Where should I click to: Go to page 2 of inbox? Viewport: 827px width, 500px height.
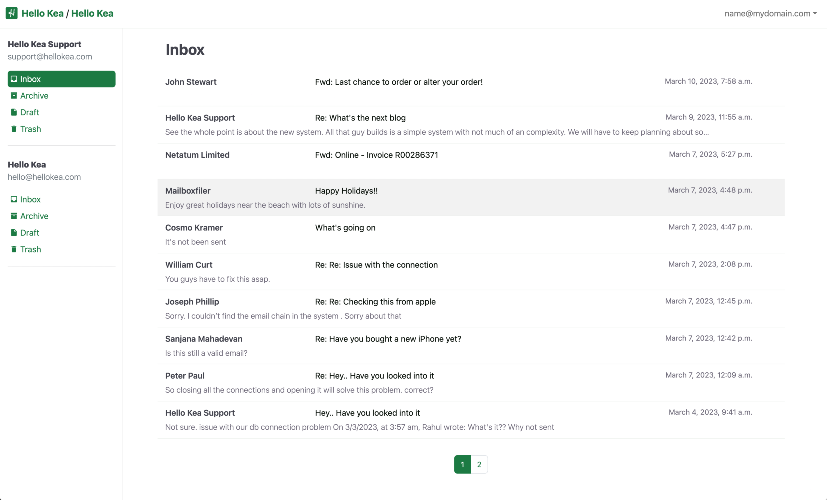(x=479, y=465)
